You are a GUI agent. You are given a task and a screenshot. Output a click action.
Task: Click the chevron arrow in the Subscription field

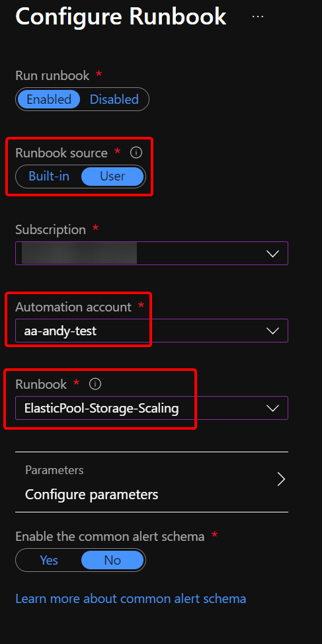pyautogui.click(x=272, y=253)
